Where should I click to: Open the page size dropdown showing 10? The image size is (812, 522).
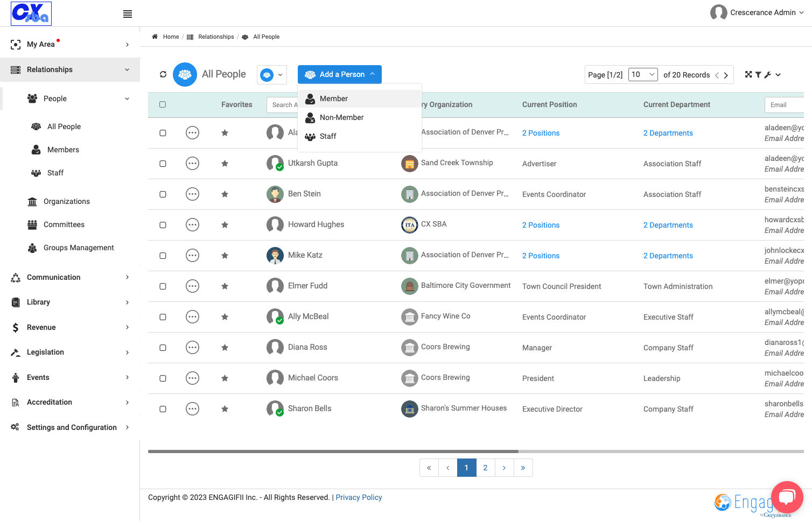[x=643, y=74]
